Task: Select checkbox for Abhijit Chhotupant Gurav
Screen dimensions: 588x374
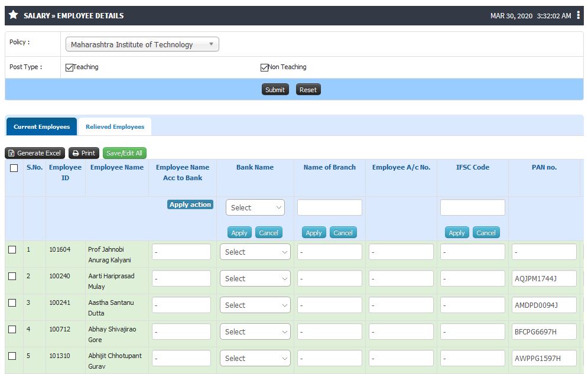Action: [12, 356]
